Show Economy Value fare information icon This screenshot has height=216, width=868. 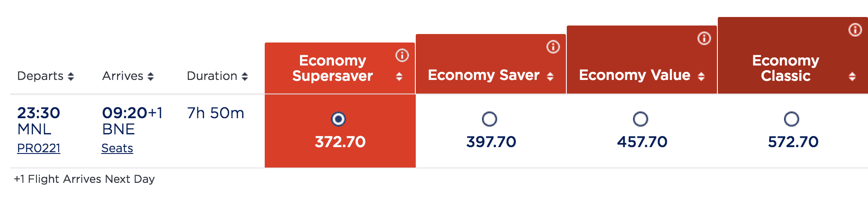click(704, 38)
